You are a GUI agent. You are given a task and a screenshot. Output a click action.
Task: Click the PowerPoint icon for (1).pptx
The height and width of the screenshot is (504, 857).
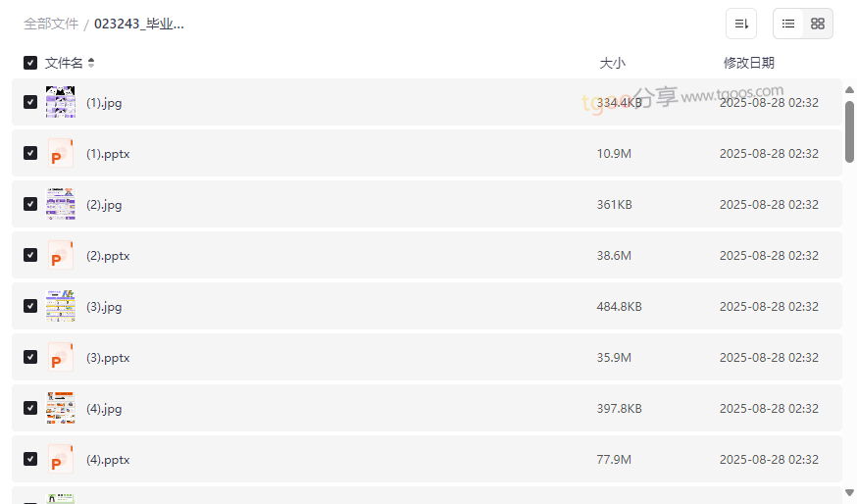[x=61, y=154]
